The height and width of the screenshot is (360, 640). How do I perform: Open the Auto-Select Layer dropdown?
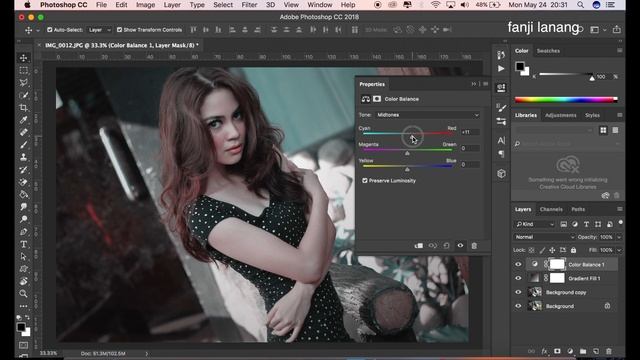coord(99,30)
